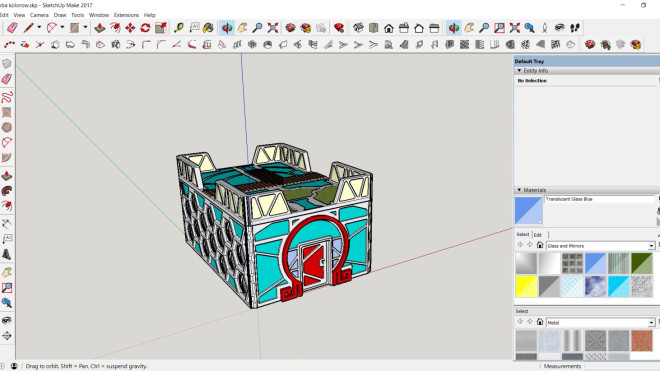
Task: Open the Arc tool dropdown arrow
Action: [x=62, y=27]
